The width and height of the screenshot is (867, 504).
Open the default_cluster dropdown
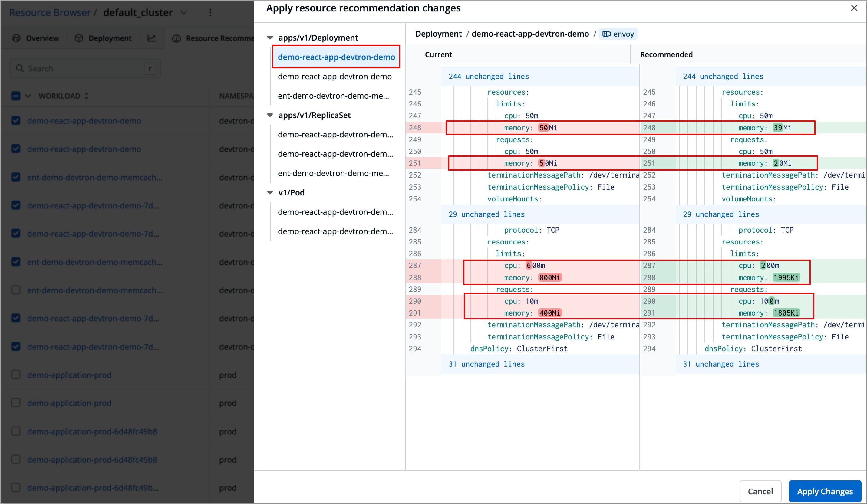(184, 12)
